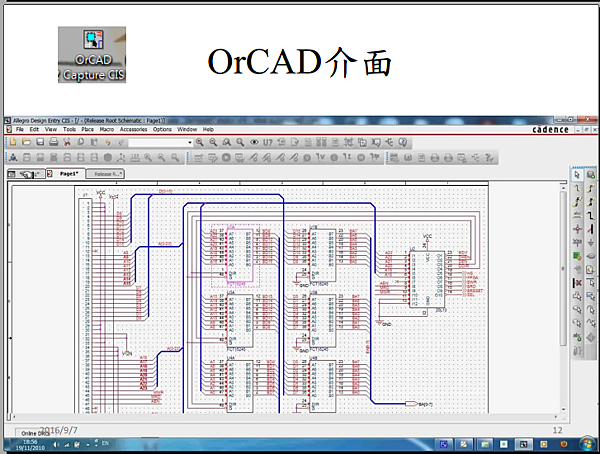600x454 pixels.
Task: Click the play button icon in second toolbar
Action: [226, 157]
